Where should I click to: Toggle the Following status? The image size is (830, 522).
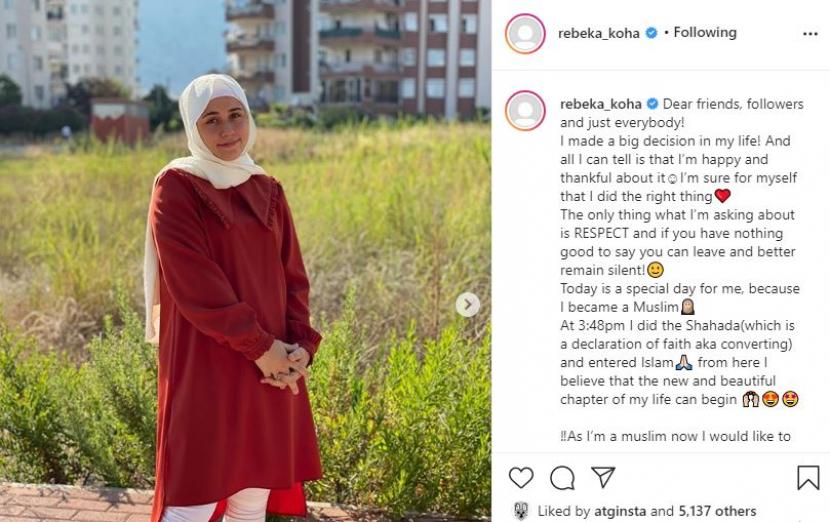point(705,33)
